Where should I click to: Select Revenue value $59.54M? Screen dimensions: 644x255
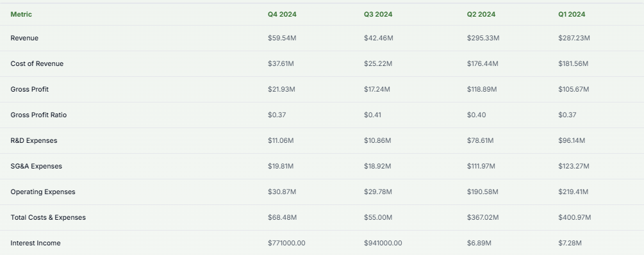tap(282, 38)
